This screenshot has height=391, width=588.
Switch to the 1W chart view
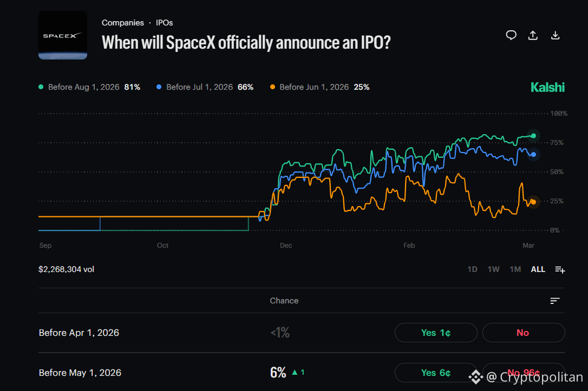493,269
